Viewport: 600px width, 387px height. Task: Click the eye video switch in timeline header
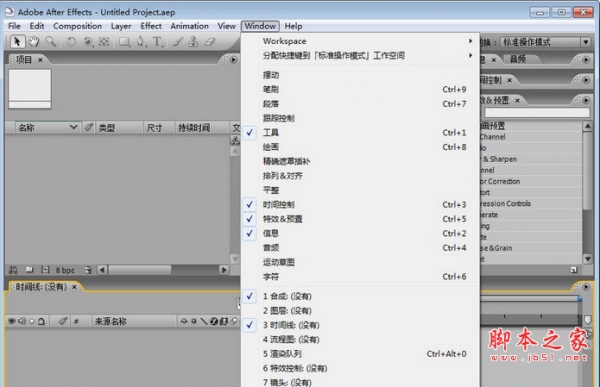12,321
